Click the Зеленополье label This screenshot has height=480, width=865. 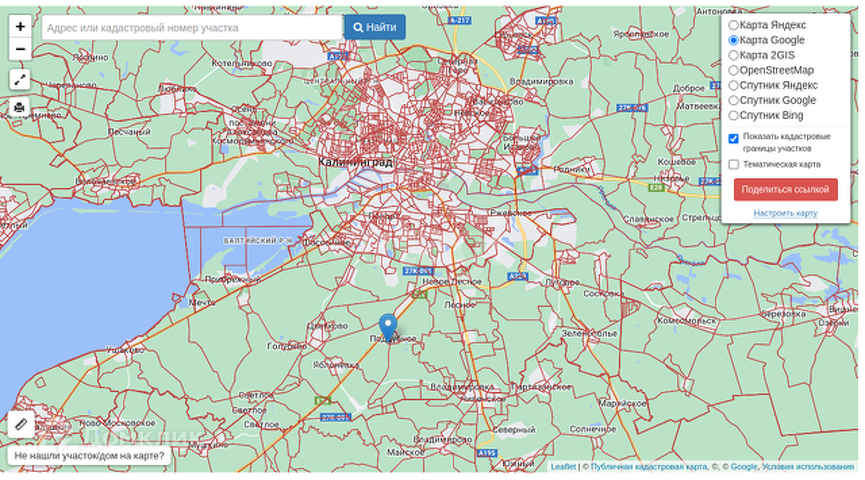coord(589,334)
